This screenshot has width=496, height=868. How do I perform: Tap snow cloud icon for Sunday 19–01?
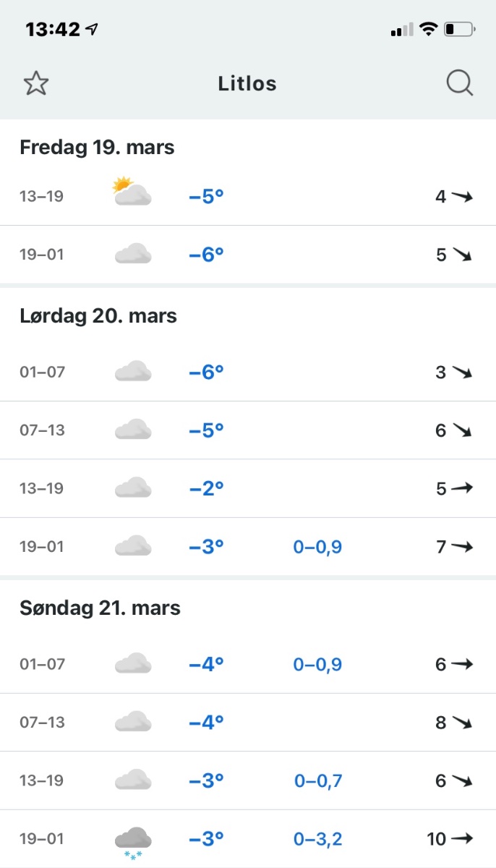tap(132, 841)
